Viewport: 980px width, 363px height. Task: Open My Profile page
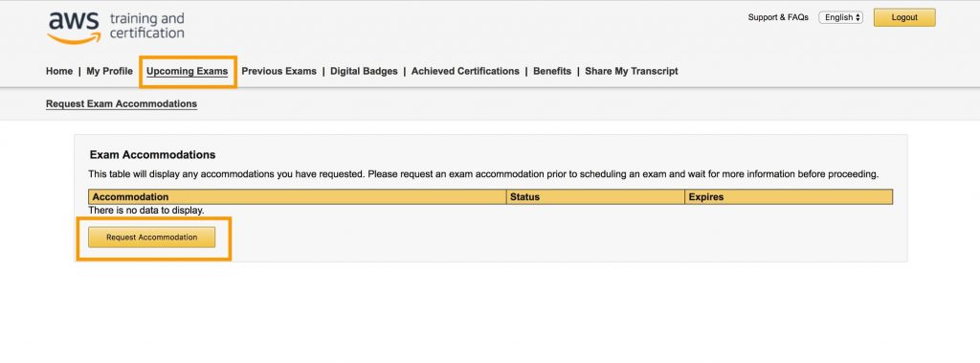109,71
